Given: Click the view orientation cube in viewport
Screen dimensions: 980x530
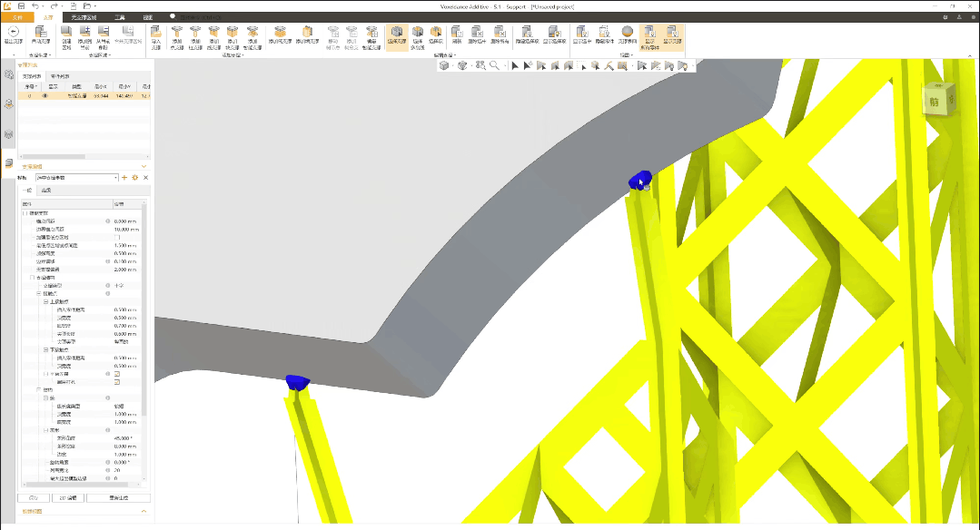Looking at the screenshot, I should pos(938,100).
